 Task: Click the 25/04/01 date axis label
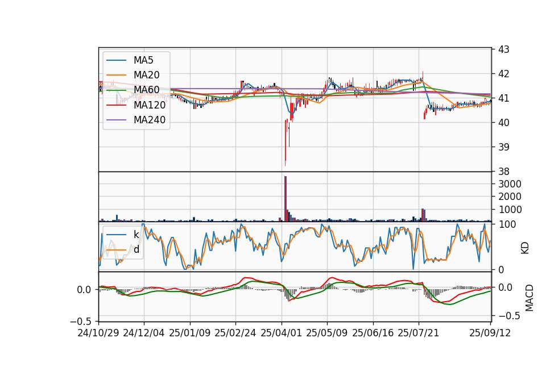click(282, 333)
